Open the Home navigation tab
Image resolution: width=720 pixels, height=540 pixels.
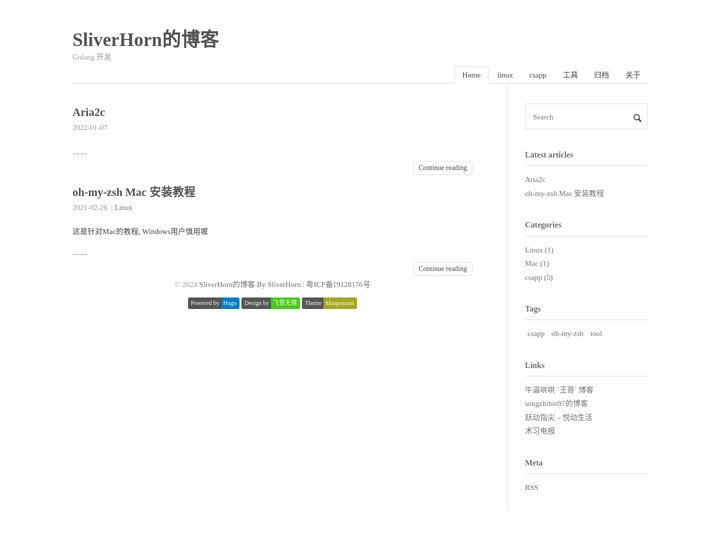pyautogui.click(x=471, y=75)
